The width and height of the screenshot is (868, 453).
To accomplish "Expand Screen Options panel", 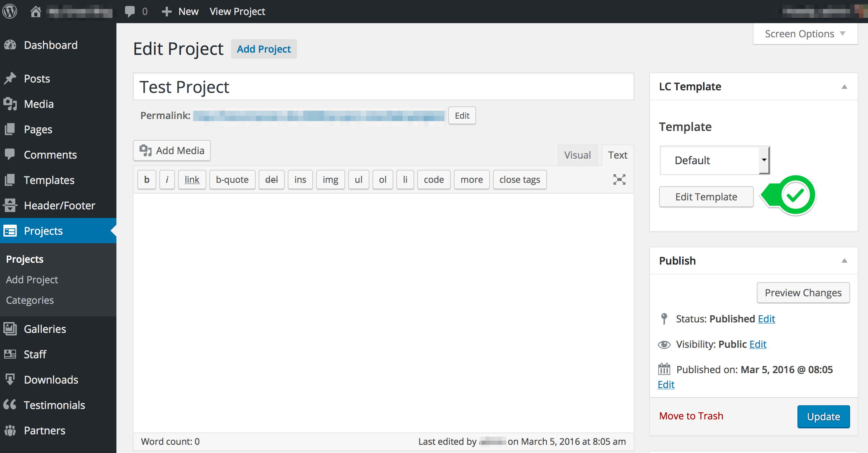I will pos(805,34).
